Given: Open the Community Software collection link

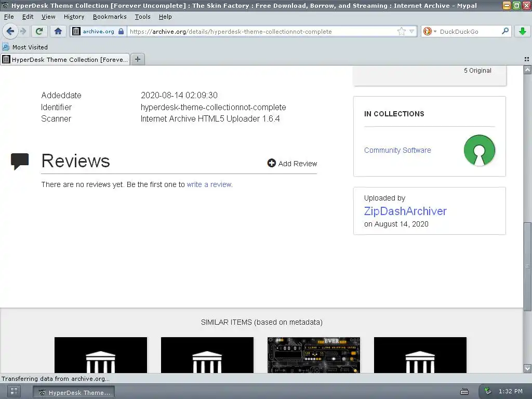Looking at the screenshot, I should coord(397,150).
